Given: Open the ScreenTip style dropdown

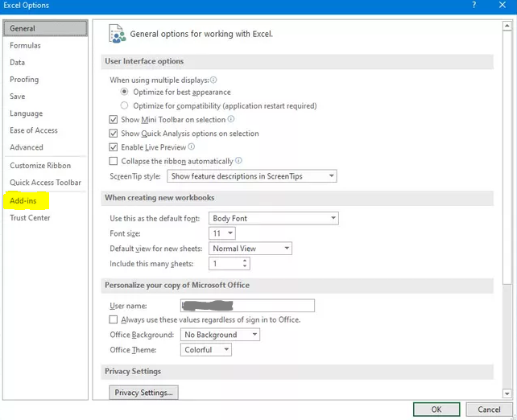Looking at the screenshot, I should [252, 176].
